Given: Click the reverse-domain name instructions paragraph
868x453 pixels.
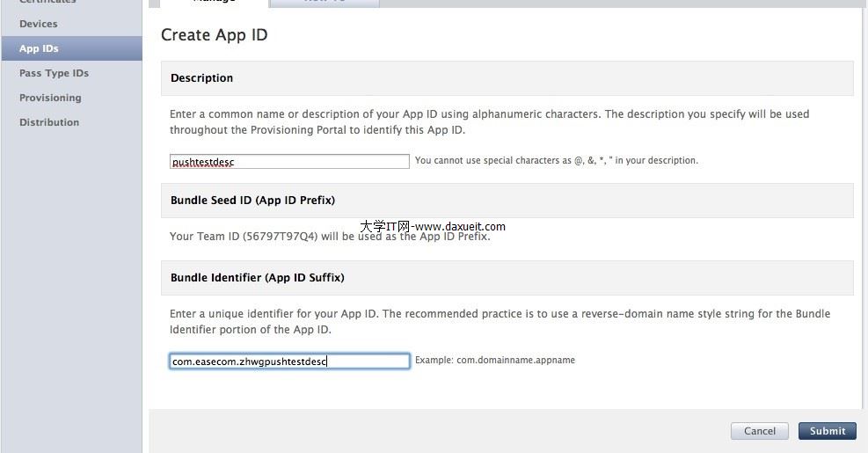Looking at the screenshot, I should click(499, 321).
